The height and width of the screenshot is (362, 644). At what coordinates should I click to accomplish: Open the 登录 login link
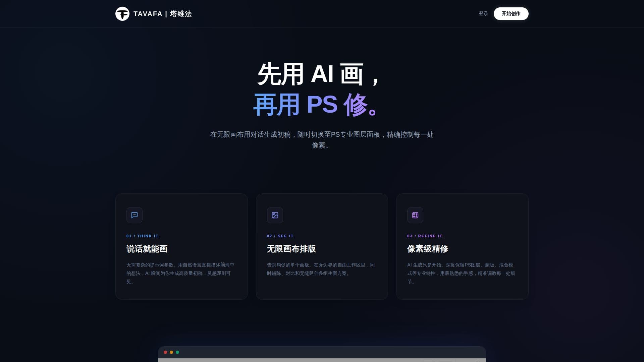coord(483,14)
